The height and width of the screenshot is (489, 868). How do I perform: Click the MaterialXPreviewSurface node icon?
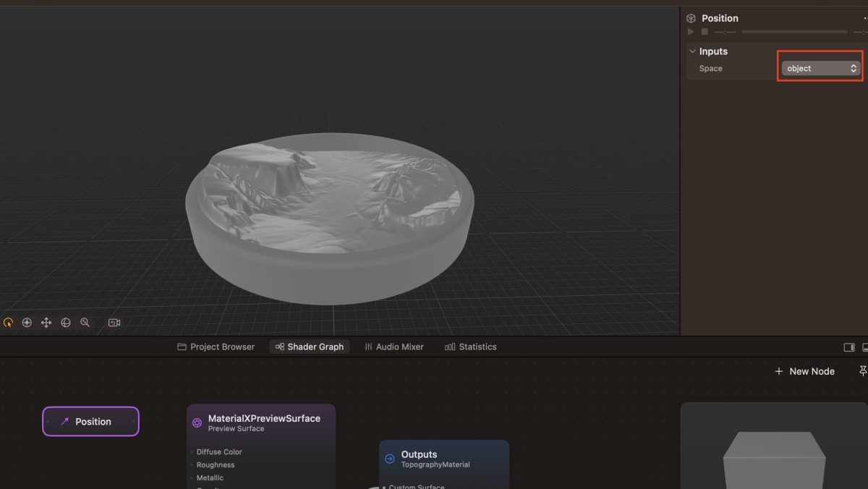[x=197, y=422]
